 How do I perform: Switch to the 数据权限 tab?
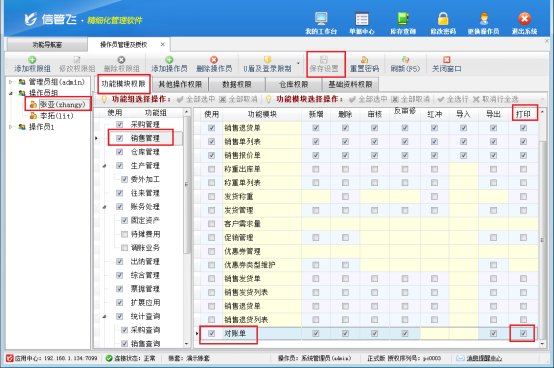236,84
